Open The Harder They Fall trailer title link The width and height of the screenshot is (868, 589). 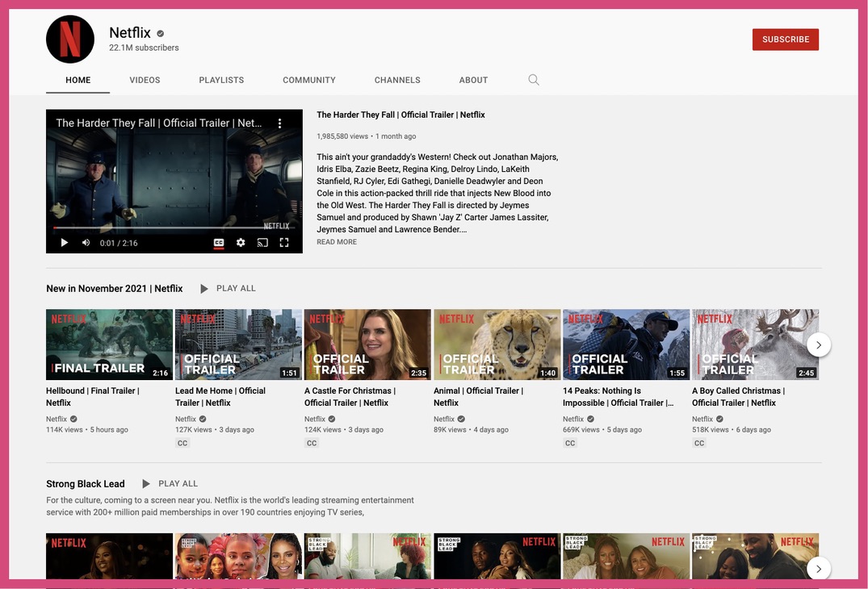(x=400, y=115)
